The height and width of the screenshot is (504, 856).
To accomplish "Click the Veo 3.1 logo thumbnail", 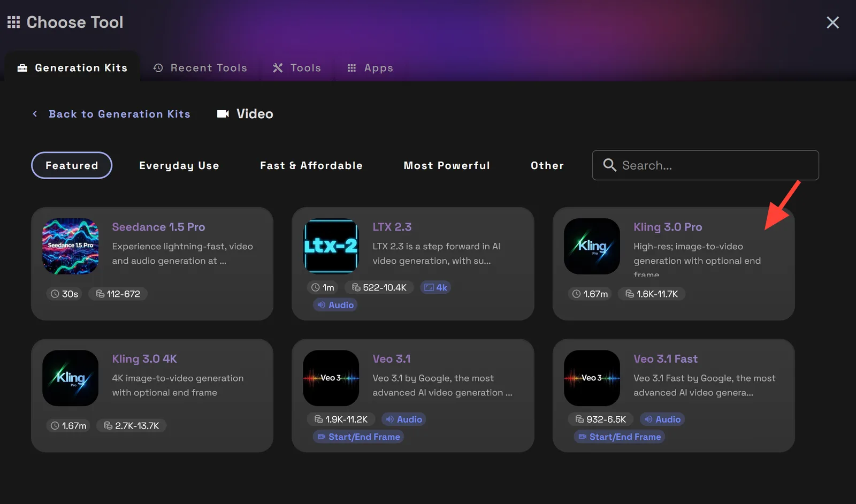I will click(331, 378).
